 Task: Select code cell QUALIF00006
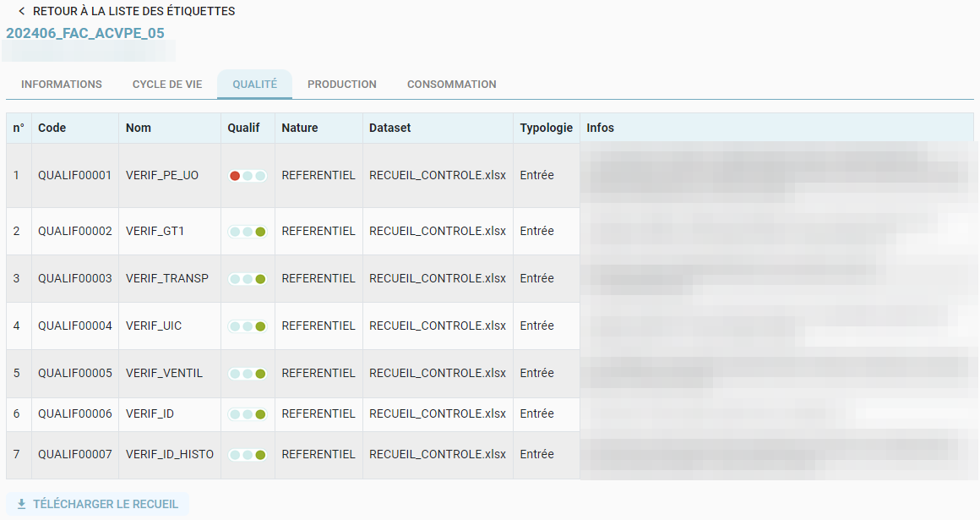point(75,413)
